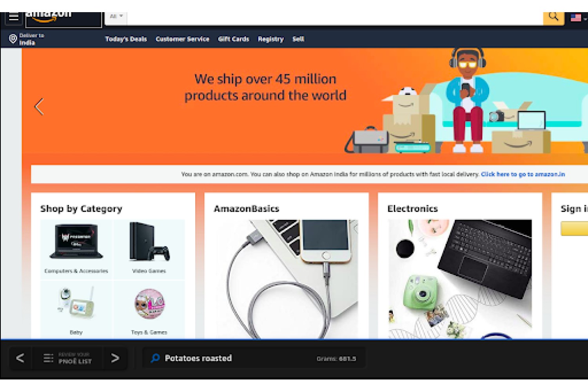Expand the All categories search dropdown

[116, 16]
